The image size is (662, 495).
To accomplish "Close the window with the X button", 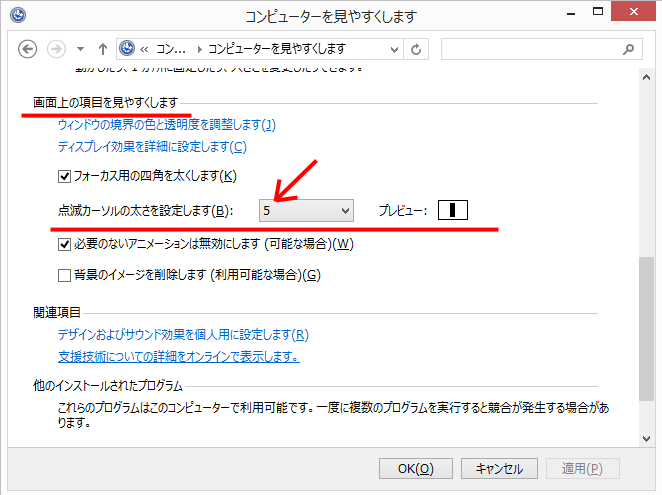I will [x=636, y=15].
